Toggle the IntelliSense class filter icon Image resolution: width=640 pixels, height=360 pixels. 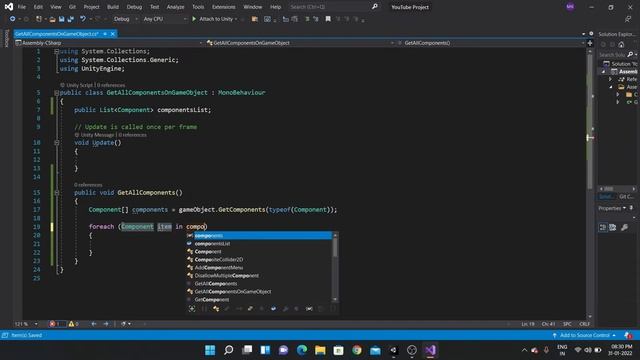(216, 309)
